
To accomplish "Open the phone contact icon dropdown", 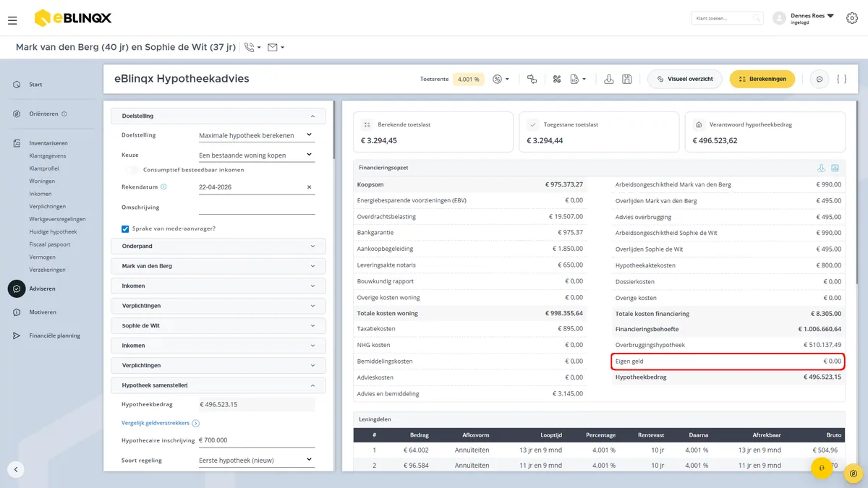I will pyautogui.click(x=252, y=47).
